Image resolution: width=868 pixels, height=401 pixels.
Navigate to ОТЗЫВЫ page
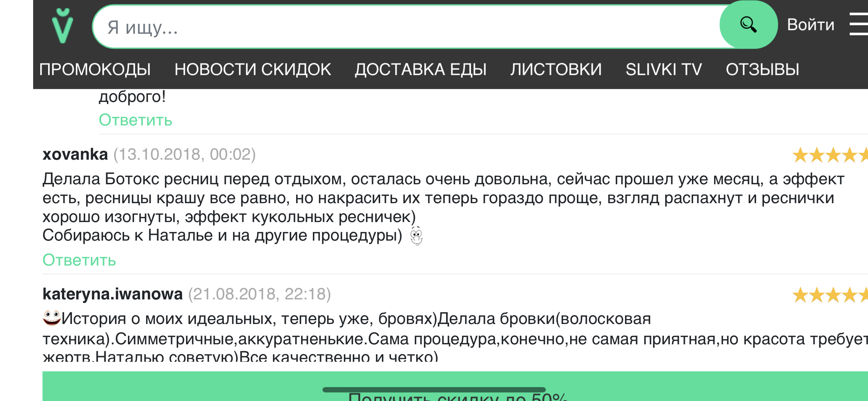coord(763,70)
